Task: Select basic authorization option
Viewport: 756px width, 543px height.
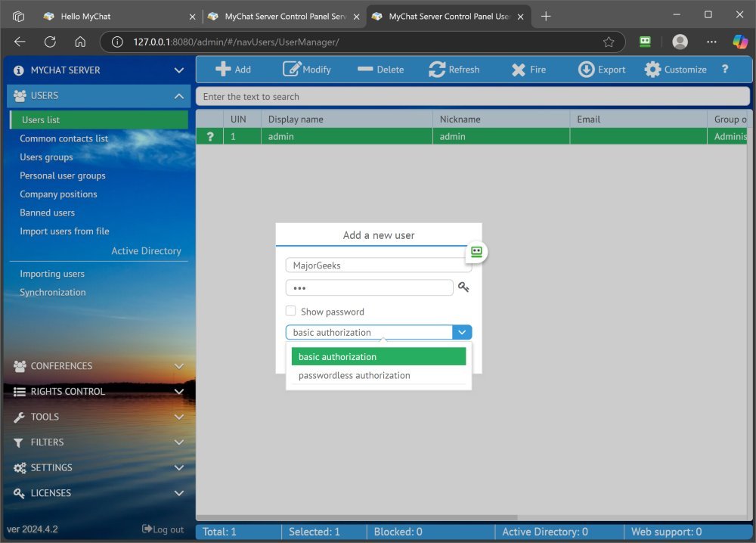Action: pos(379,356)
